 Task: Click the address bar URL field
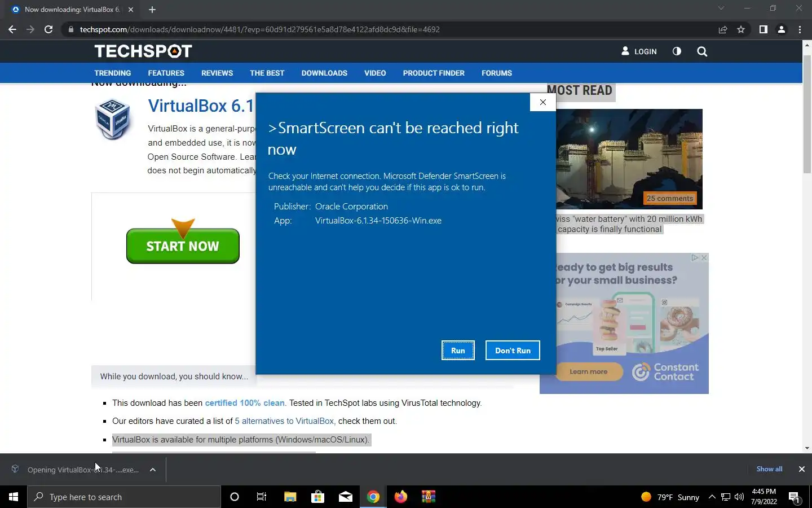pos(389,29)
